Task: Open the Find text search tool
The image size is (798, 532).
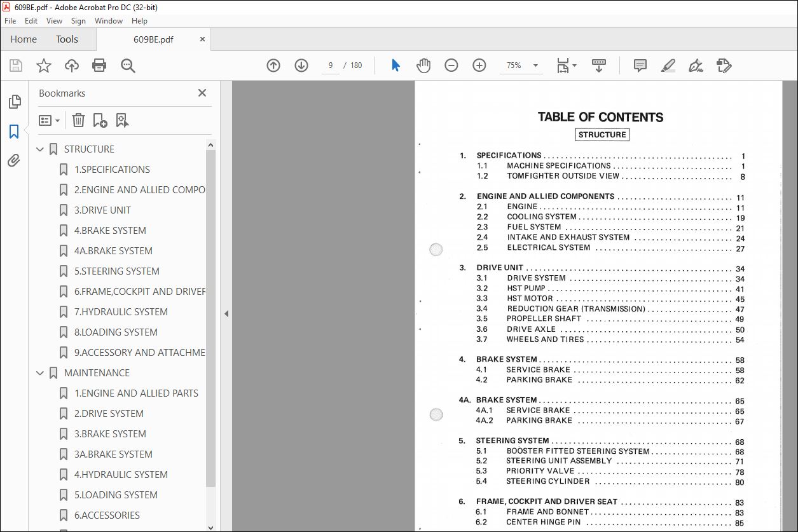Action: (x=128, y=65)
